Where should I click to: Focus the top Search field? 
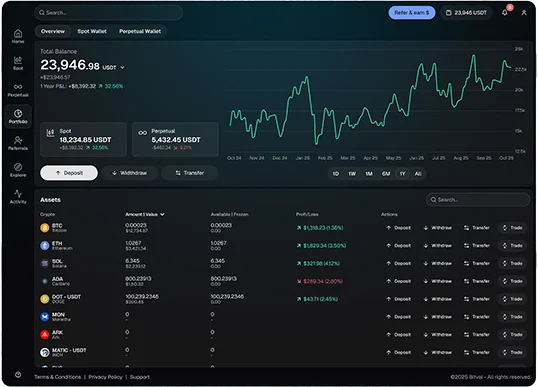pyautogui.click(x=108, y=13)
